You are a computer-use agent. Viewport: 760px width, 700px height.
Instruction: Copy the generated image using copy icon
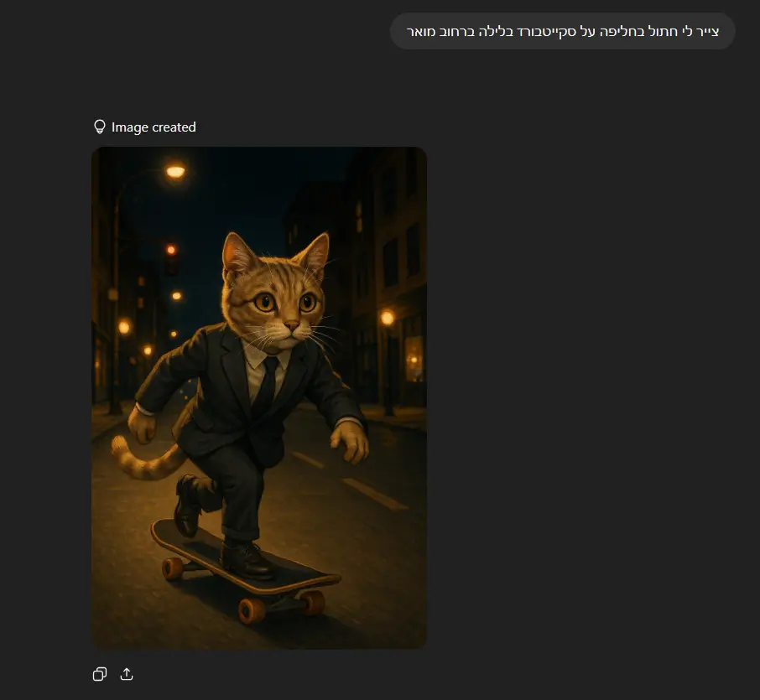click(x=100, y=674)
